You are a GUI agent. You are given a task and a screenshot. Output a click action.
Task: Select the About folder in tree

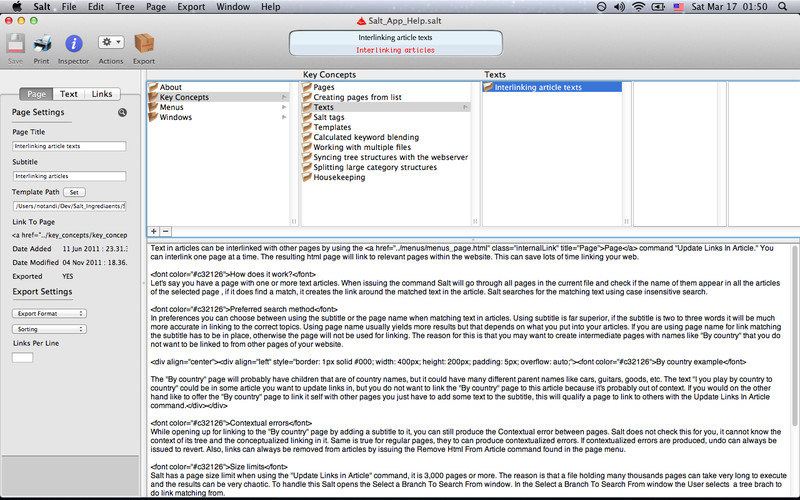170,87
